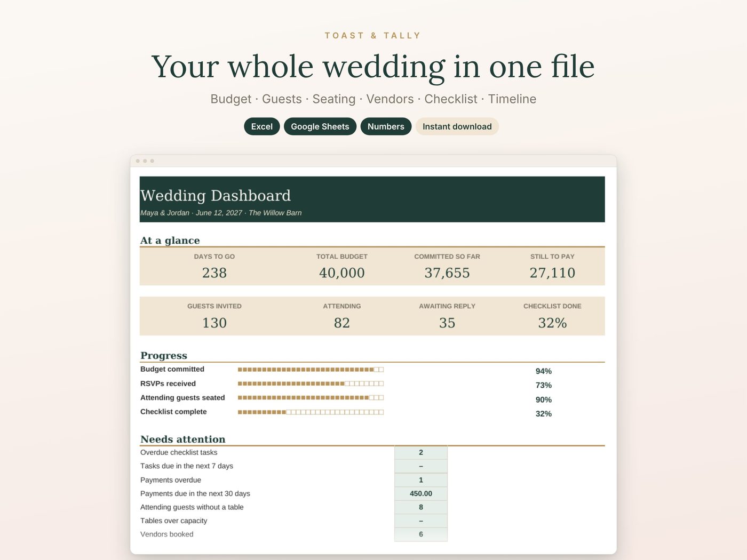747x560 pixels.
Task: Click the RSVPs received progress bar
Action: click(x=311, y=383)
